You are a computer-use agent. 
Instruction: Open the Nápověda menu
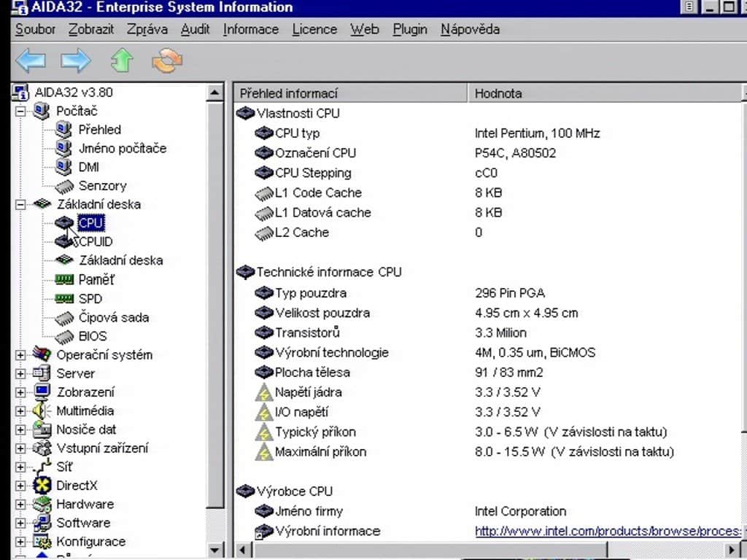[x=471, y=29]
